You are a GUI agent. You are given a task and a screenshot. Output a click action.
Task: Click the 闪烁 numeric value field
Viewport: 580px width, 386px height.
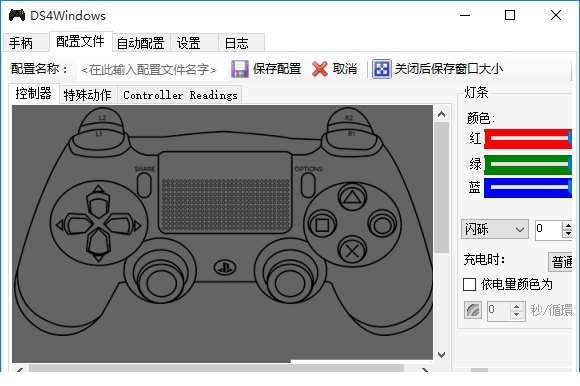coord(549,229)
